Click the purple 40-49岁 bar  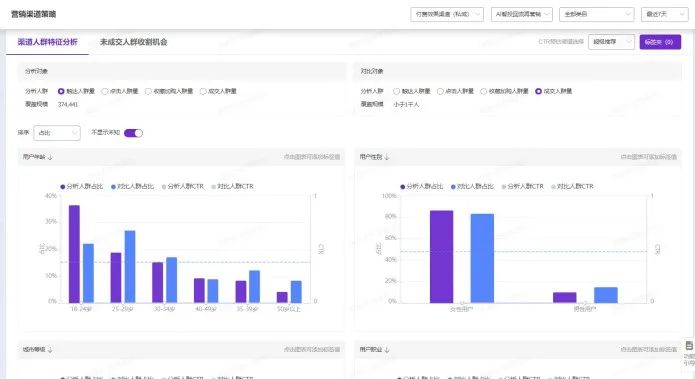(199, 291)
